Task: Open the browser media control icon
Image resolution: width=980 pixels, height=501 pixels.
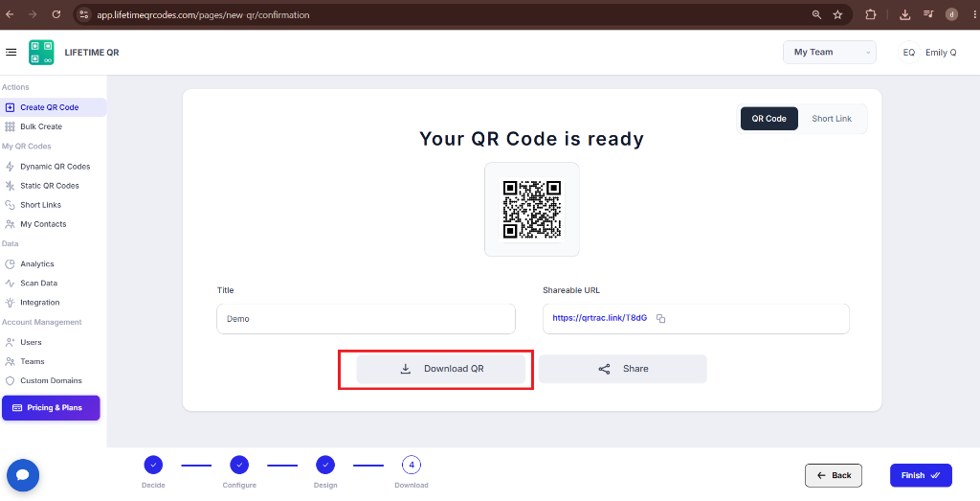Action: click(x=928, y=14)
